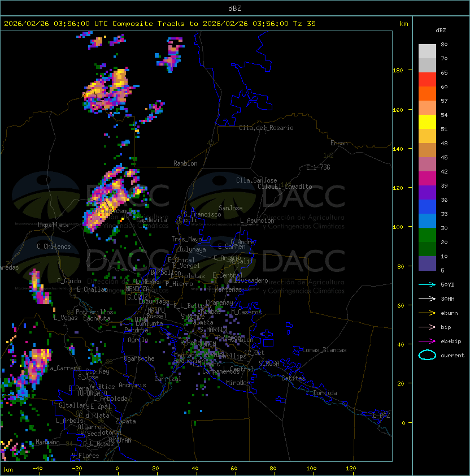Click the yellow eburn arrow in the legend
The width and height of the screenshot is (470, 476).
click(x=427, y=313)
